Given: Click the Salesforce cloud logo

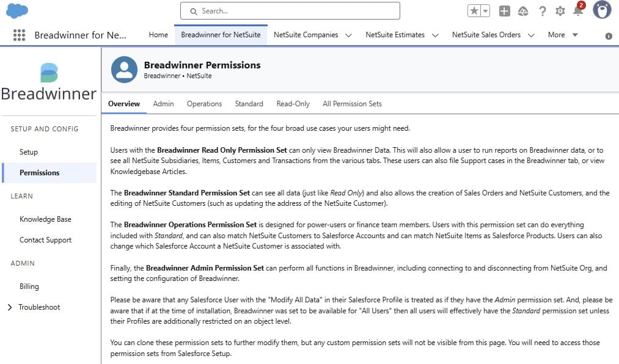Looking at the screenshot, I should pyautogui.click(x=17, y=10).
